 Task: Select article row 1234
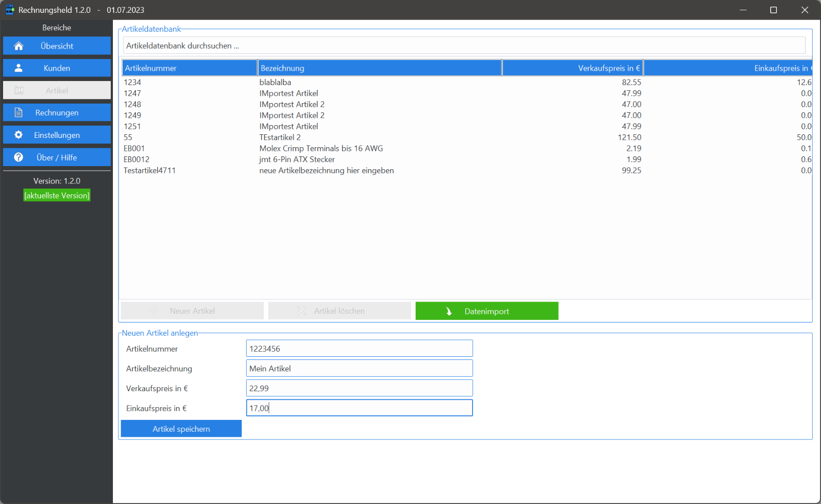(x=467, y=82)
